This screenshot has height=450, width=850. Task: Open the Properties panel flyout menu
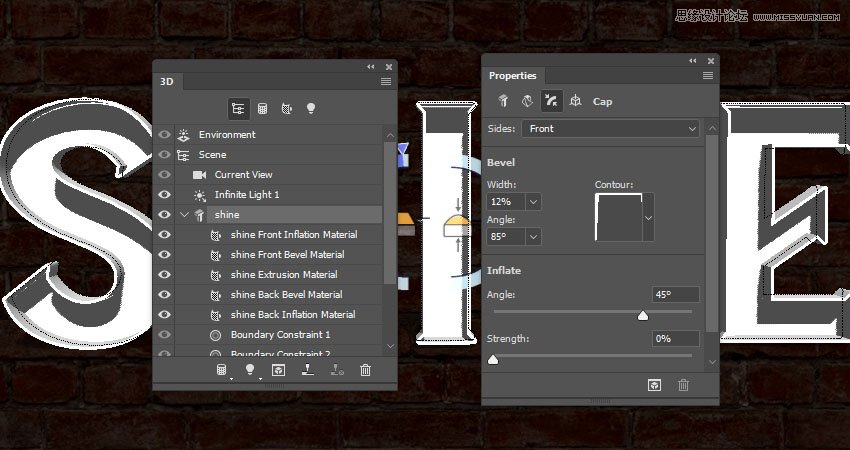(708, 75)
